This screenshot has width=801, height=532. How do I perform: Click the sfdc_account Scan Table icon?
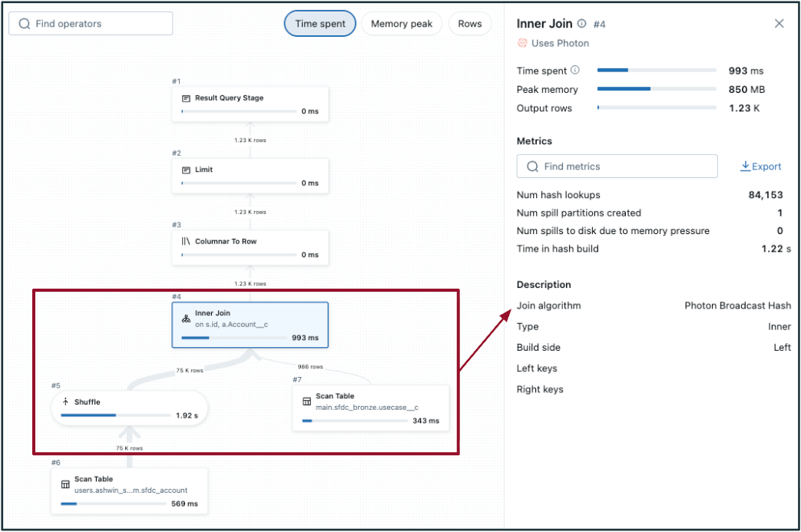point(65,484)
